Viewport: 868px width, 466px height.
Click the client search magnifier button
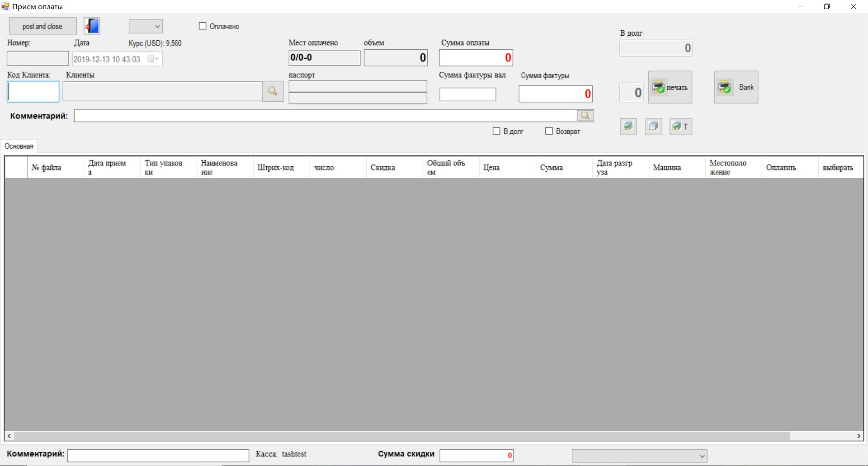[x=273, y=91]
